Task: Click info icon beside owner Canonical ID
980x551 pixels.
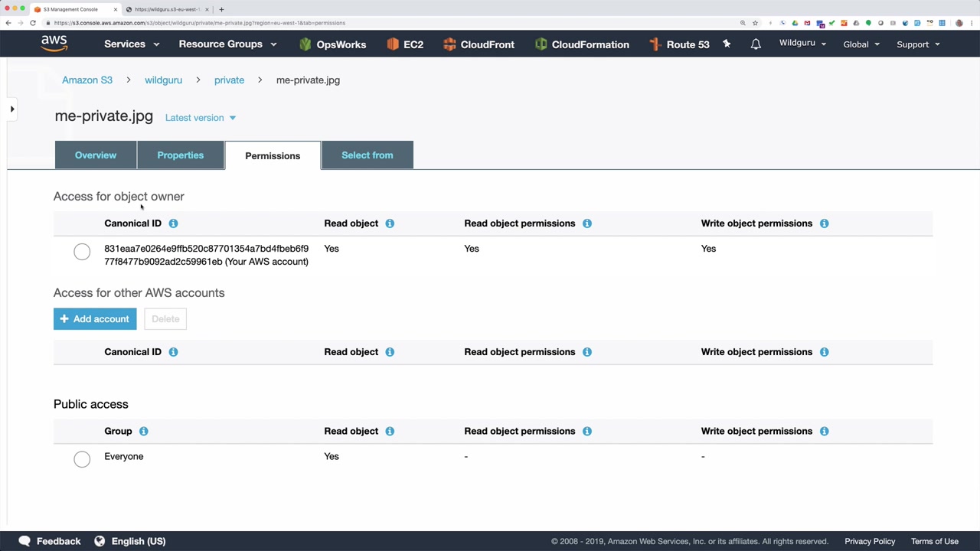Action: pos(173,223)
